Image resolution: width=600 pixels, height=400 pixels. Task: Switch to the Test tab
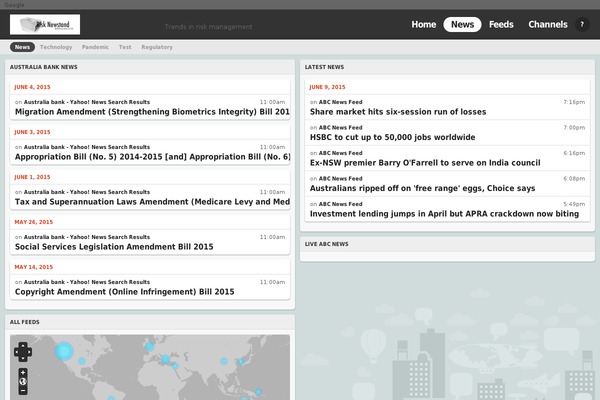click(x=125, y=47)
